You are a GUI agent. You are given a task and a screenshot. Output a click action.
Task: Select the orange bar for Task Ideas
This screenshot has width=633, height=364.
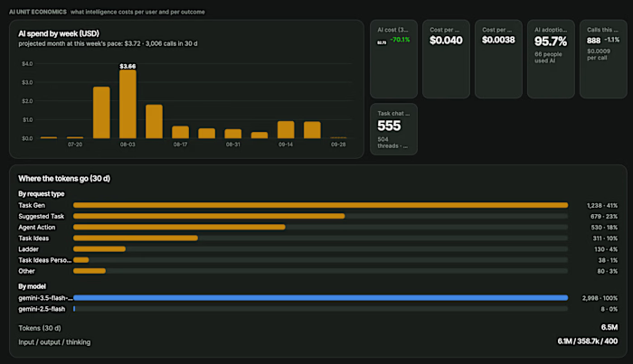(136, 238)
